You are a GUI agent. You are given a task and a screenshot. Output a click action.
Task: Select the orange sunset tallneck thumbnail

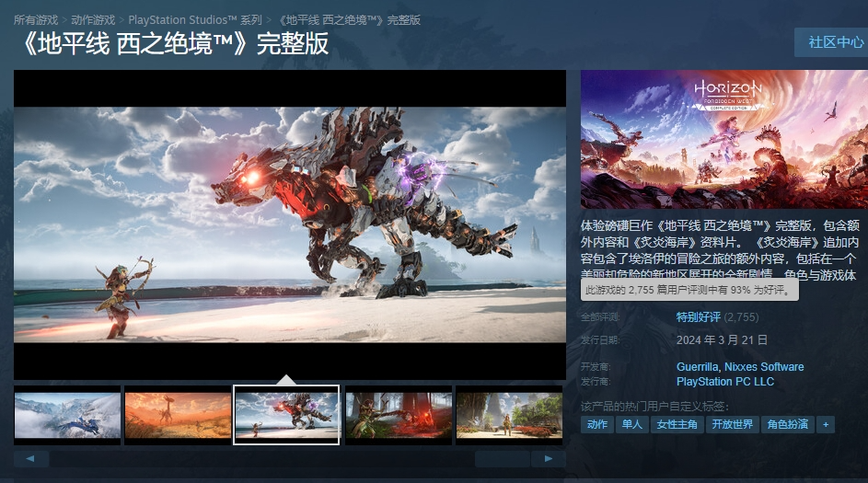(178, 415)
